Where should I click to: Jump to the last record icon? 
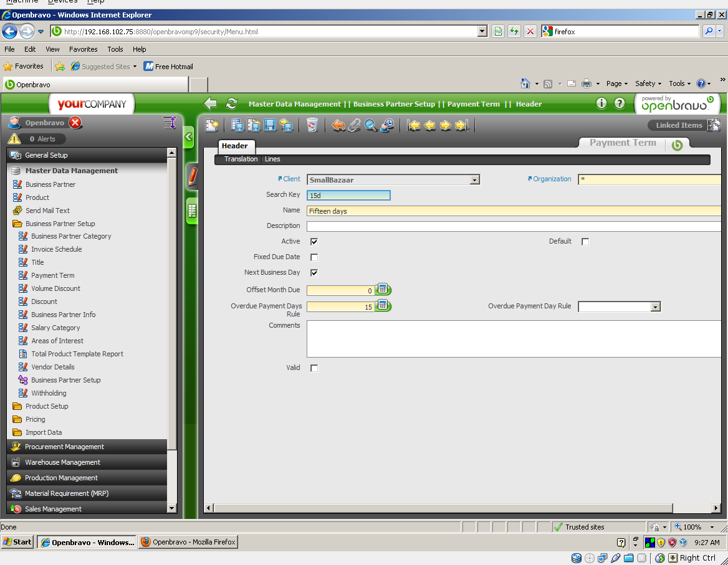tap(461, 125)
